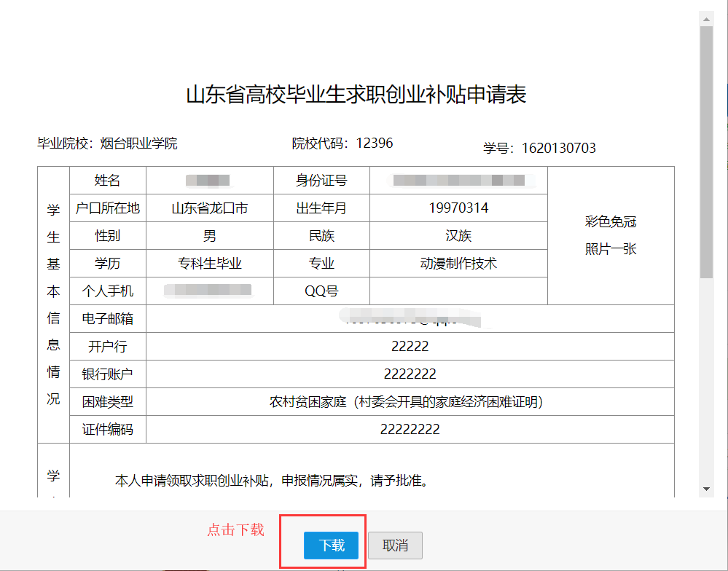
Task: Click the 开户行 value 22222
Action: 410,347
